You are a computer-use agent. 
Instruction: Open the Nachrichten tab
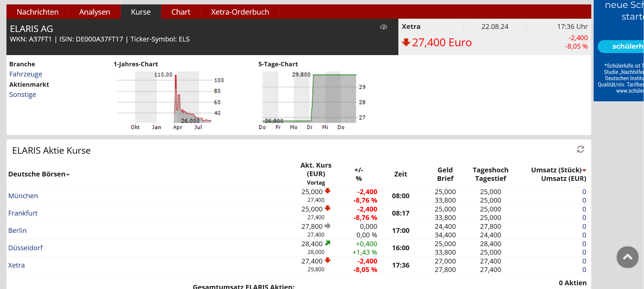tap(37, 12)
